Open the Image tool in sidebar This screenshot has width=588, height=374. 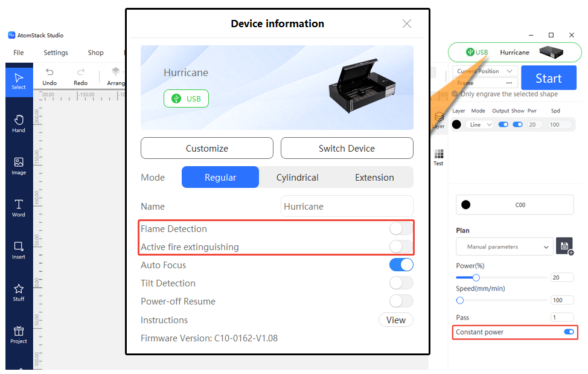pyautogui.click(x=19, y=166)
